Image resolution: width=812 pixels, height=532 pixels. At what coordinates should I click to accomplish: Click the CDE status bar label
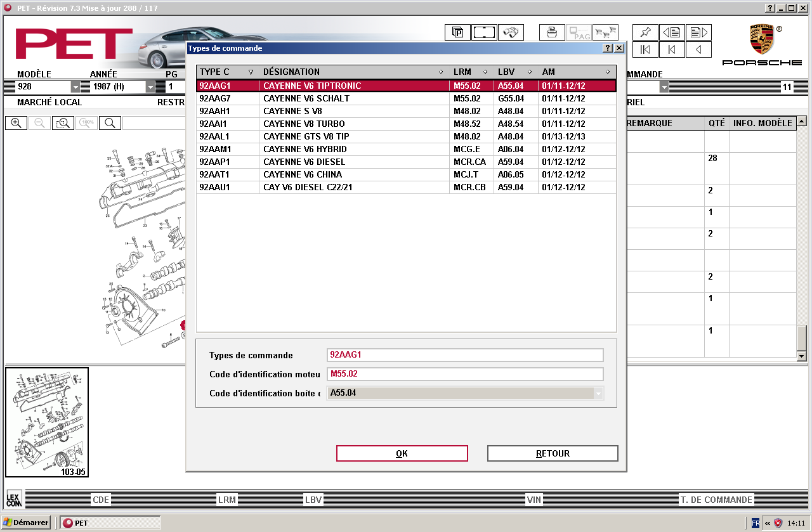click(101, 500)
